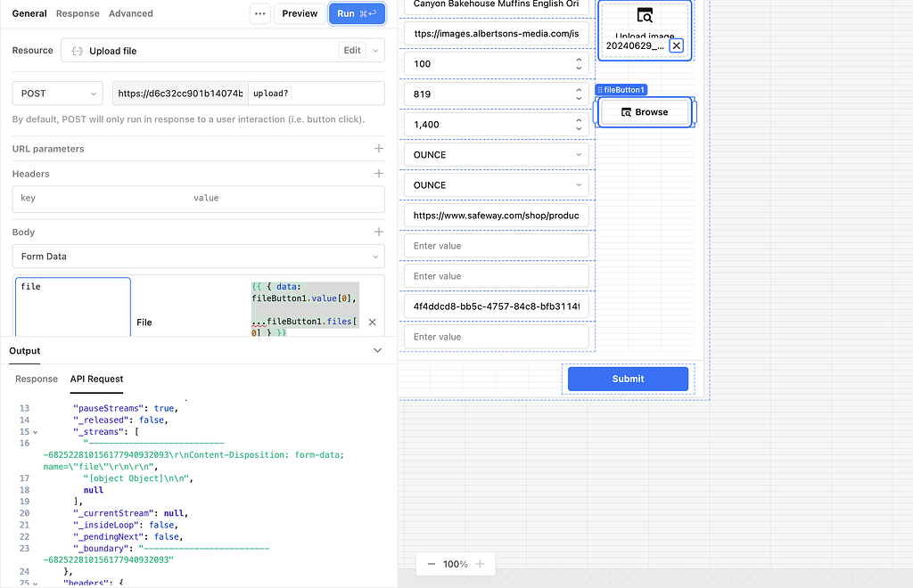Screen dimensions: 913x588
Task: Open the POST method dropdown
Action: [x=59, y=94]
